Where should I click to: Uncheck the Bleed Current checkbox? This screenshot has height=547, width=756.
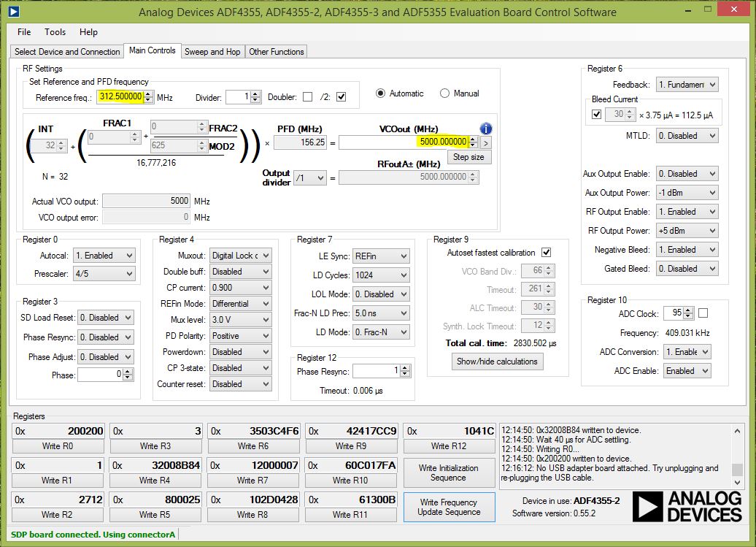597,115
